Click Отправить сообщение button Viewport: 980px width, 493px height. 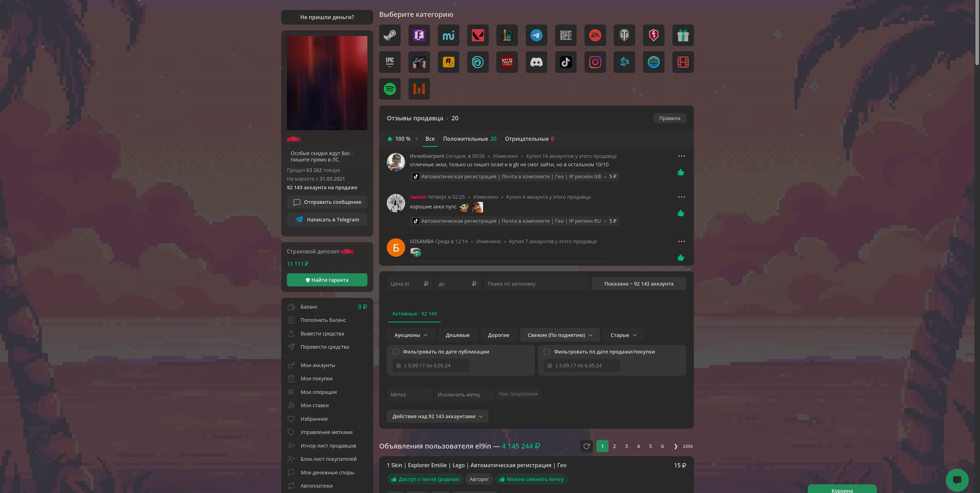(327, 202)
